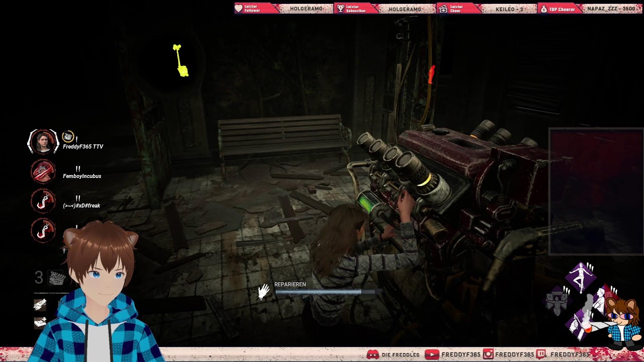Click the heart icon beside Letzter Follower
The height and width of the screenshot is (362, 644).
click(x=239, y=9)
